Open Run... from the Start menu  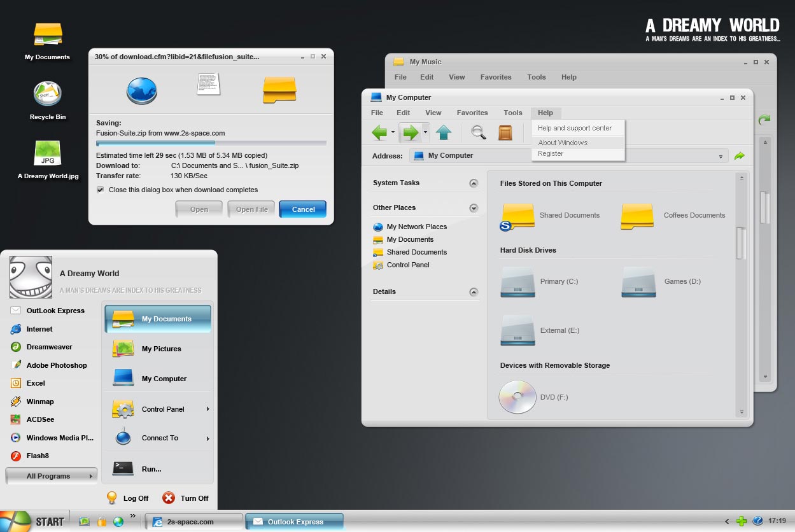click(157, 469)
